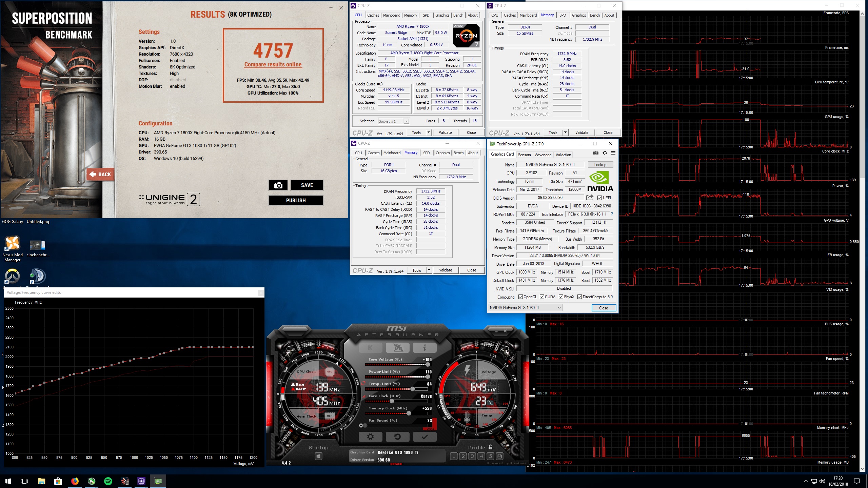Select Afterburner profile slot 2

[463, 456]
